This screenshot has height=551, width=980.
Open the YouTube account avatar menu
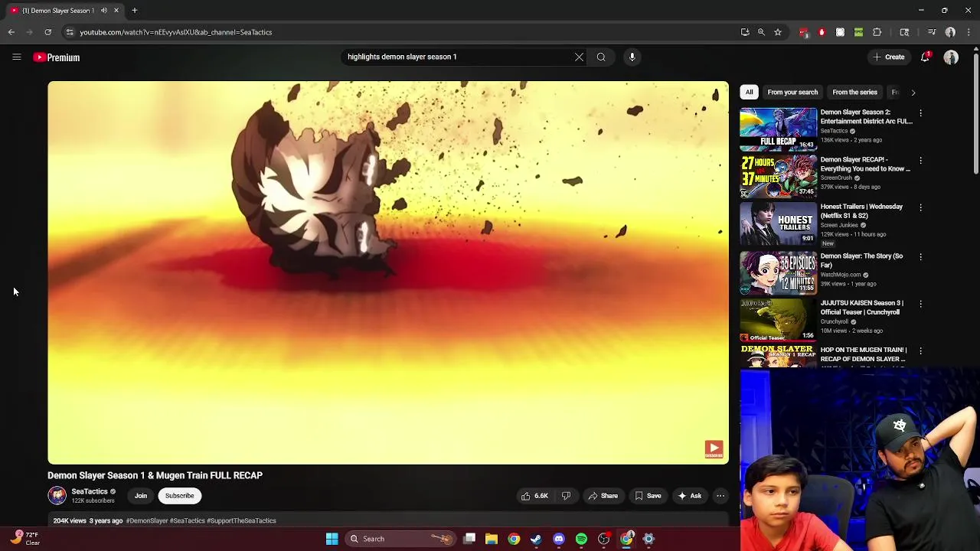pos(951,57)
